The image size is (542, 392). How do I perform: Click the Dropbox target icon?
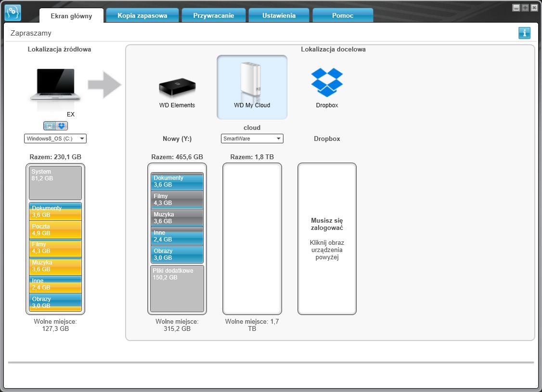click(x=327, y=82)
